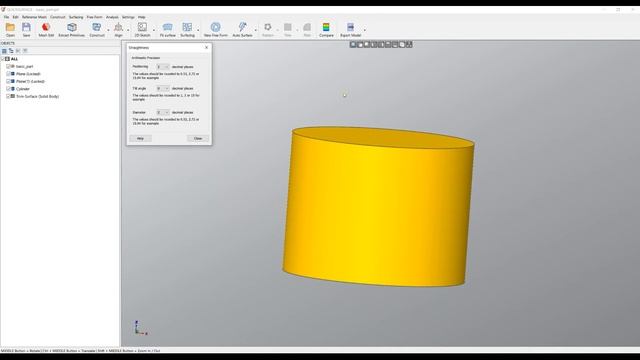The height and width of the screenshot is (360, 640).
Task: Click the Save disk toolbar icon
Action: (x=27, y=27)
